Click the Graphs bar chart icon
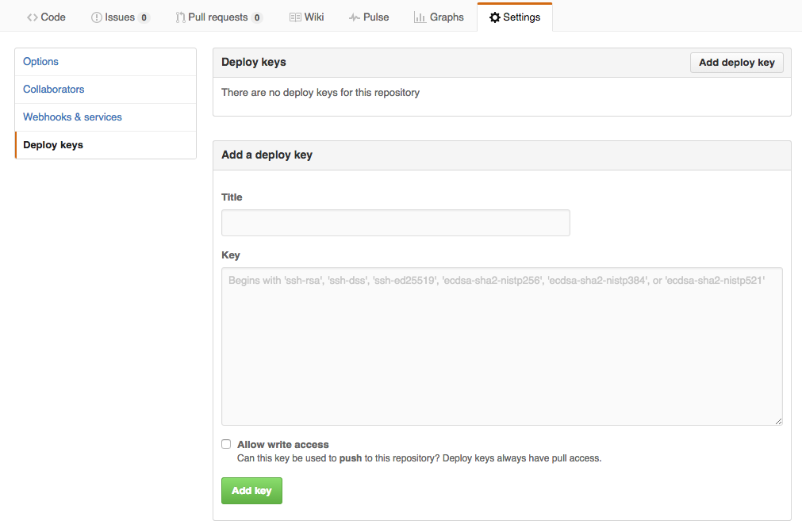 click(420, 17)
